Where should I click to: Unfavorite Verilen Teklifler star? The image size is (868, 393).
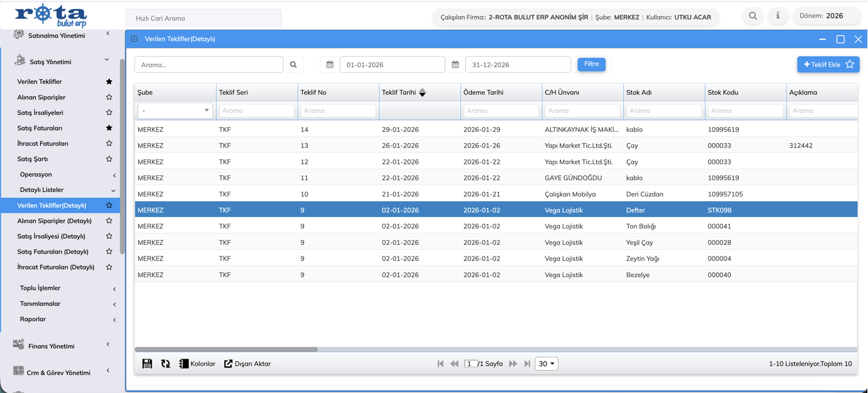click(109, 82)
